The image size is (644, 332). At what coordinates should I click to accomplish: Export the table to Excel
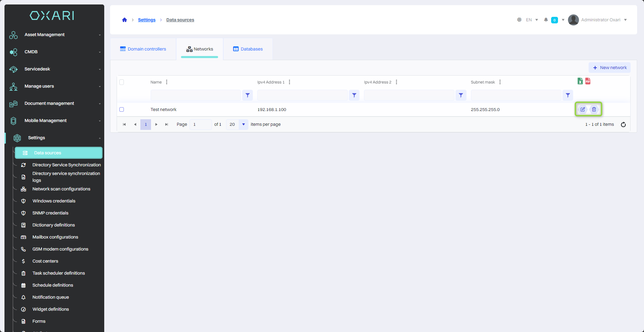(580, 81)
